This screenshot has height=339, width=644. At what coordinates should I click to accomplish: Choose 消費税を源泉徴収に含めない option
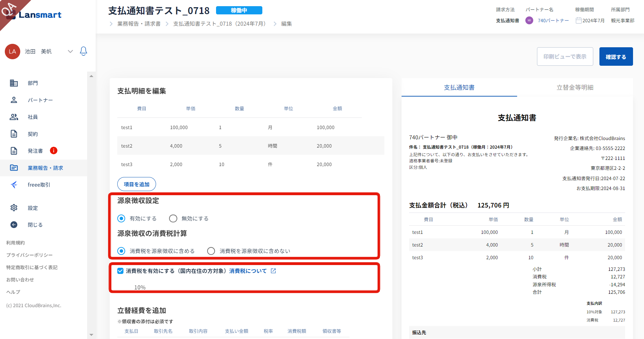tap(211, 251)
